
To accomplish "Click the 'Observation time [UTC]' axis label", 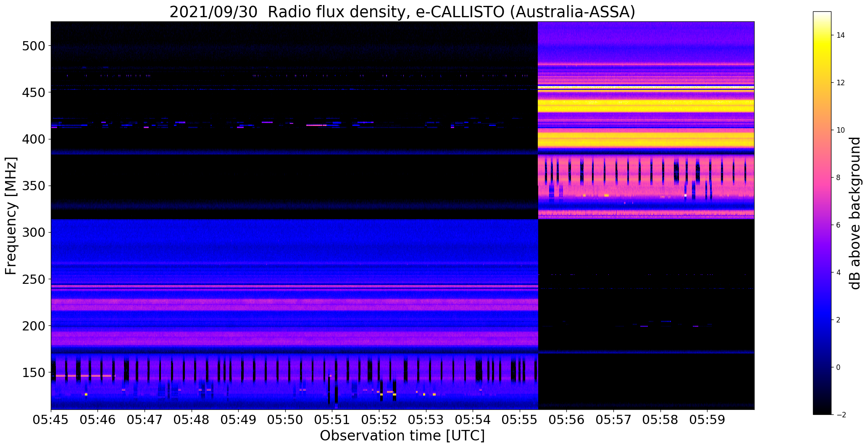I will coord(402,436).
